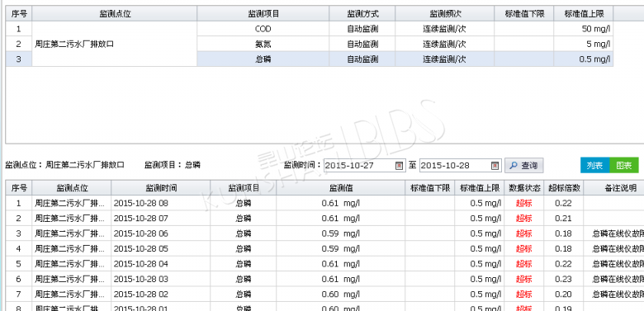Image resolution: width=644 pixels, height=311 pixels.
Task: Click the 超标 status for 2015-10-28 08
Action: click(x=523, y=203)
